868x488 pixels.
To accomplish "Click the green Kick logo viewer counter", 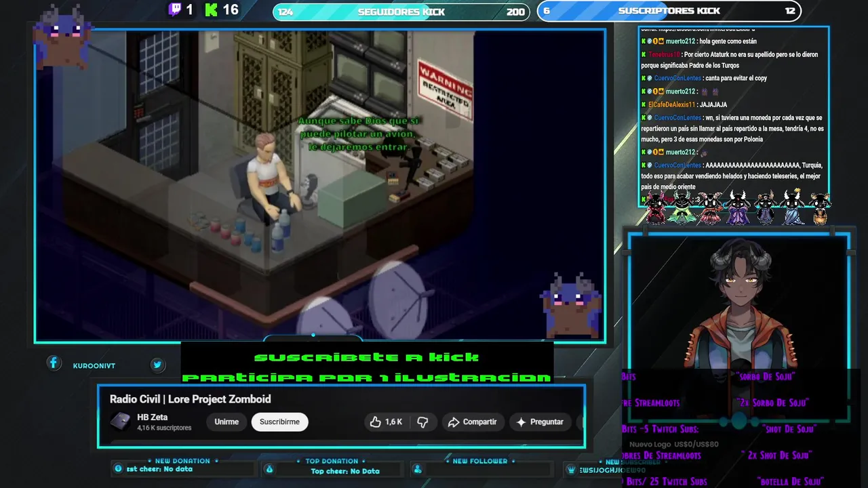I will tap(222, 9).
